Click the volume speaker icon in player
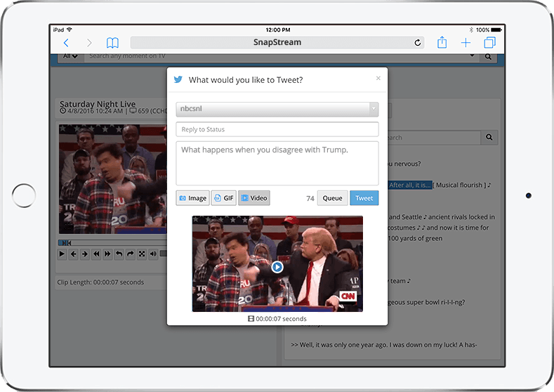This screenshot has height=392, width=554. [x=154, y=254]
